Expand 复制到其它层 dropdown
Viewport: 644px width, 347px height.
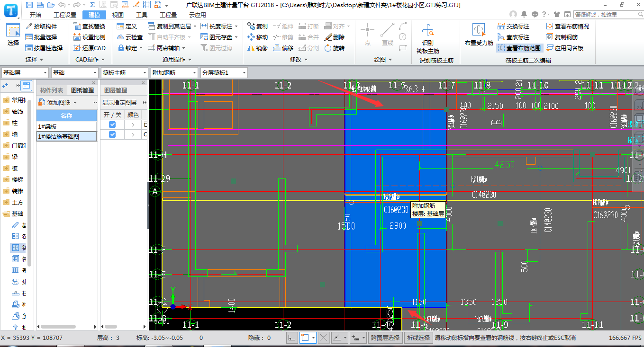tap(194, 27)
